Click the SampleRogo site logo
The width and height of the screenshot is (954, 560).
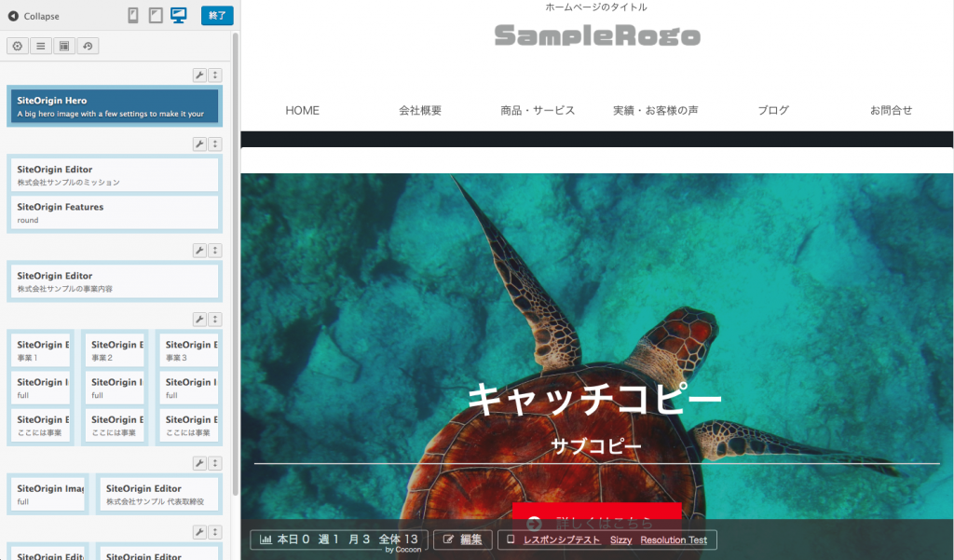(596, 35)
